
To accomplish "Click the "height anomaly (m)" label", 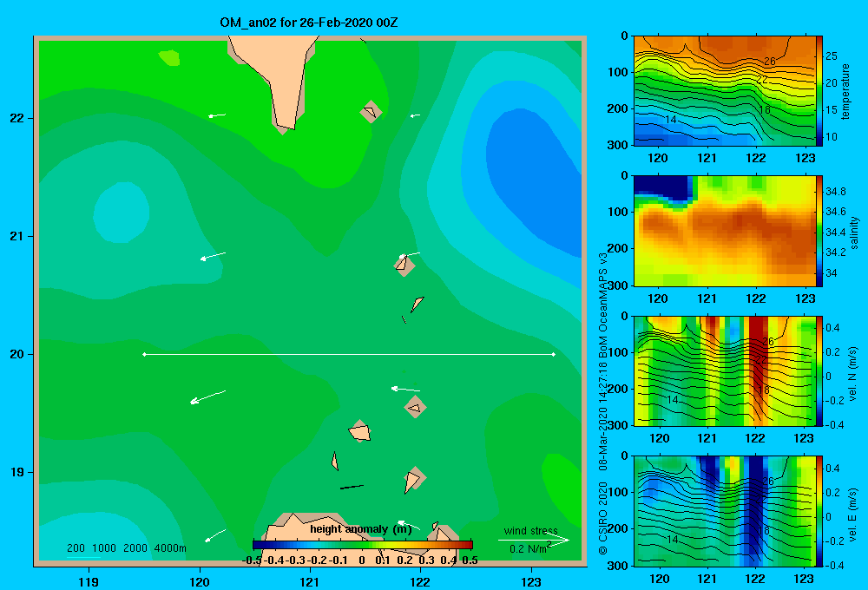I will click(361, 529).
